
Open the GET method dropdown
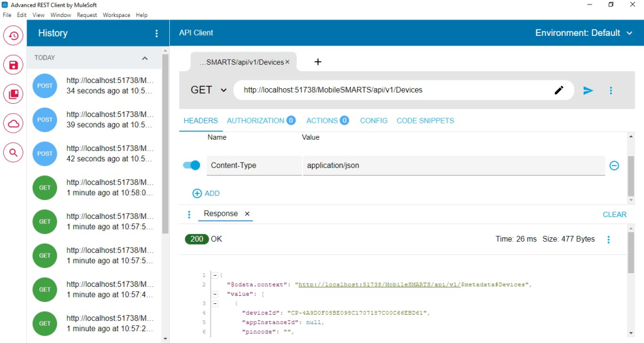[x=209, y=90]
